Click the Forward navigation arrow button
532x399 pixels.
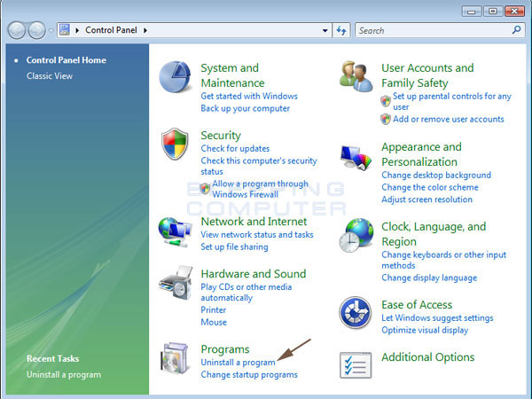[x=36, y=30]
